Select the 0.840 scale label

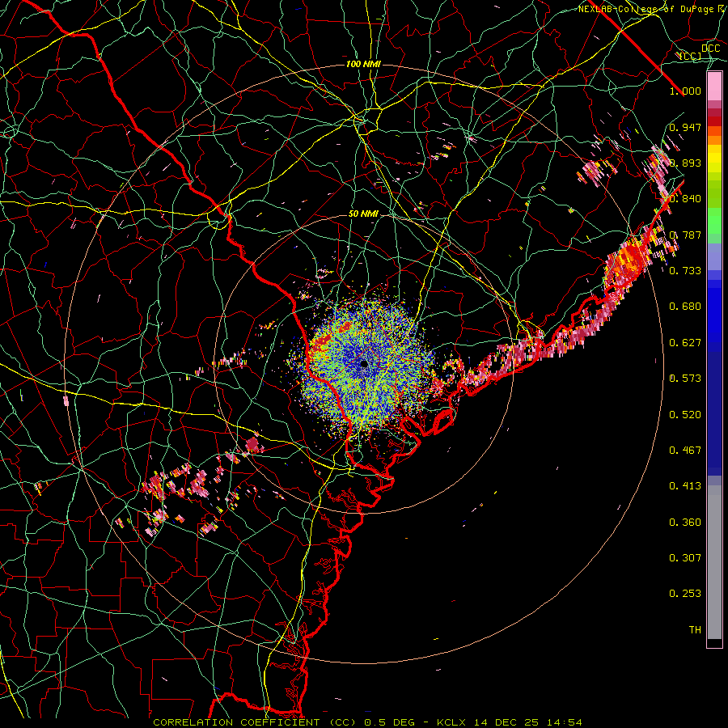pos(685,199)
